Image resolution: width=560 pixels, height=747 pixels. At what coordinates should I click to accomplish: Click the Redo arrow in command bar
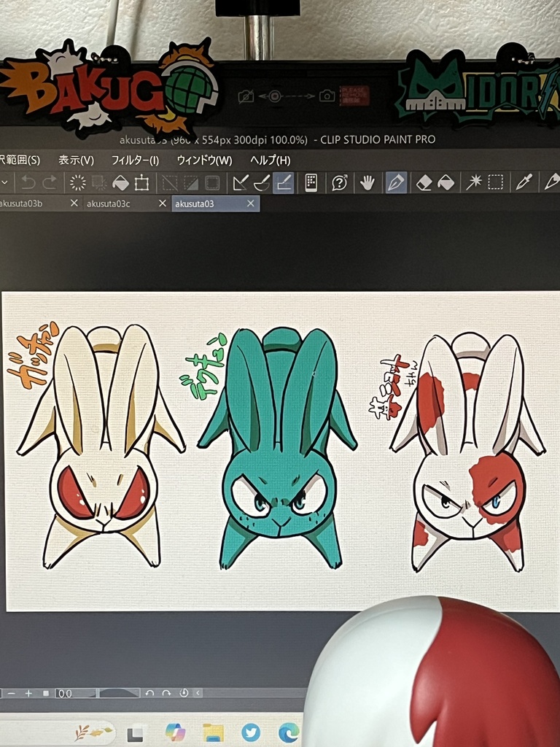tap(50, 182)
